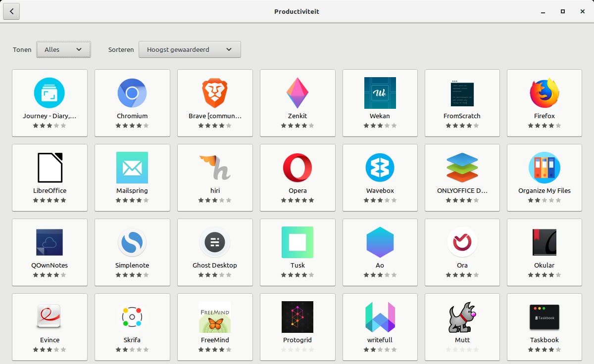594x364 pixels.
Task: Click the Okular name label
Action: 544,266
